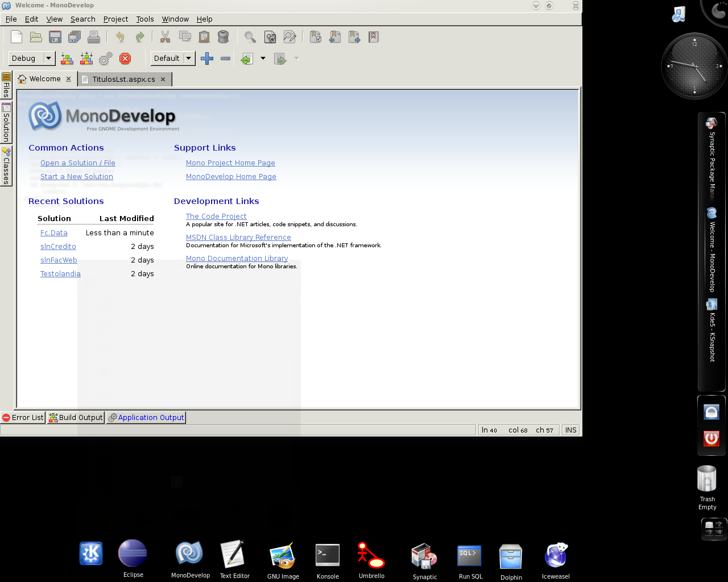Viewport: 728px width, 582px height.
Task: Click the Run gears icon
Action: click(106, 59)
